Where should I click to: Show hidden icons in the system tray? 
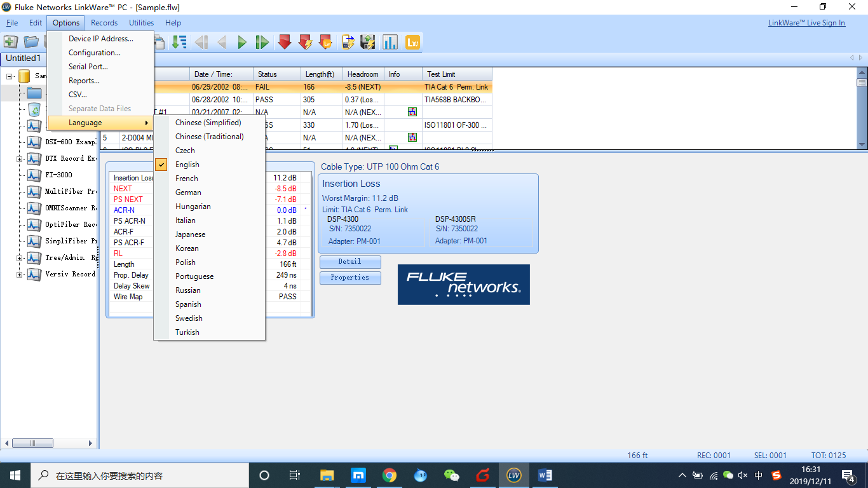coord(682,475)
